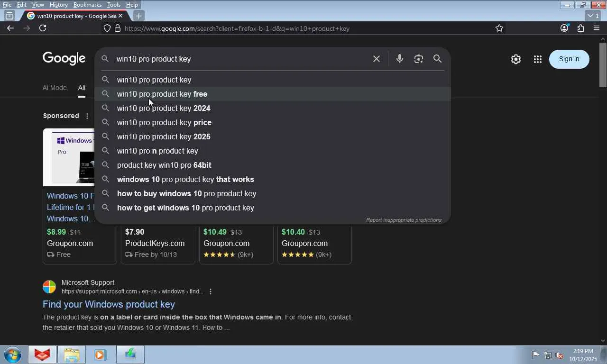607x364 pixels.
Task: Clear the search box with the X icon
Action: coord(377,59)
